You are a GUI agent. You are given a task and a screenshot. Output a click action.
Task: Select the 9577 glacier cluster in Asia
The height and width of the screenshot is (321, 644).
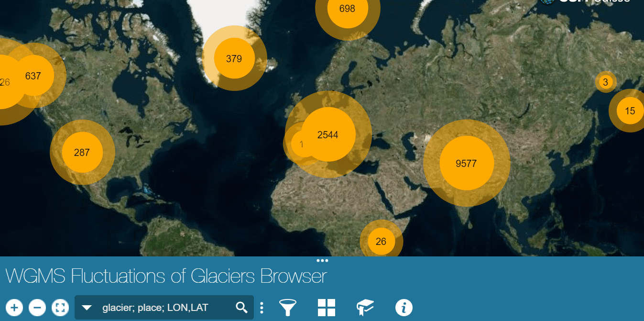coord(466,163)
